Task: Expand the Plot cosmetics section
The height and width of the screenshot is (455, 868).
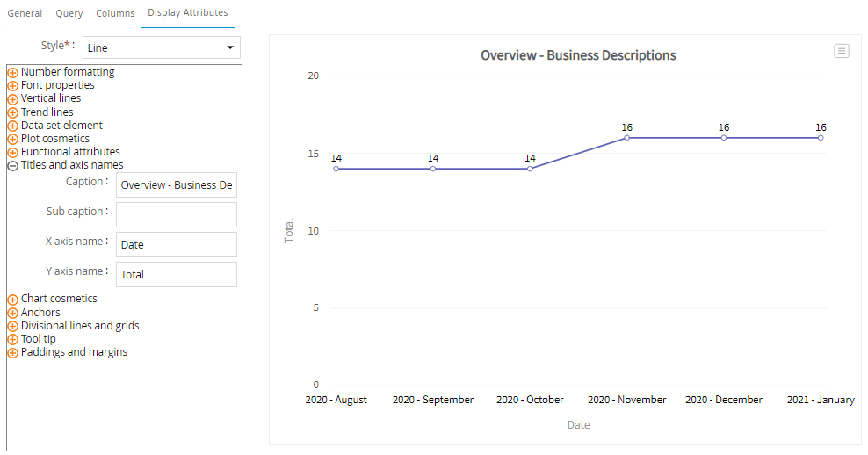Action: click(x=13, y=139)
